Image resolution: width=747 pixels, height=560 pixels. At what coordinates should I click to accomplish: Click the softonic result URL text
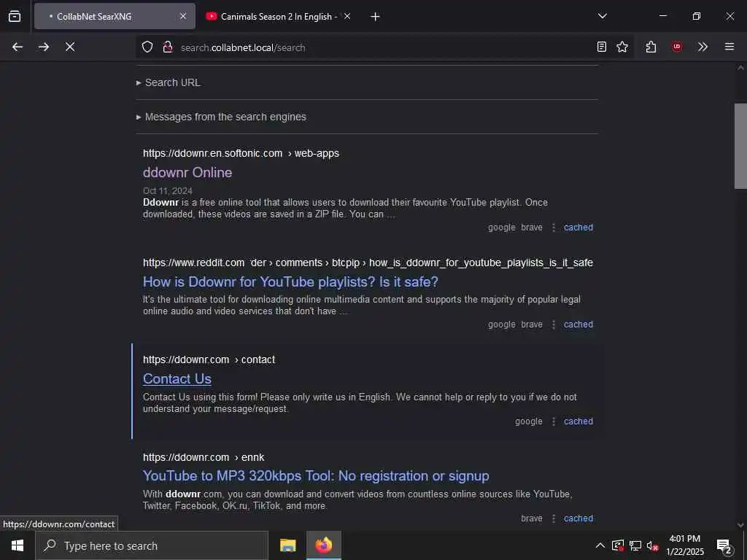click(x=241, y=153)
